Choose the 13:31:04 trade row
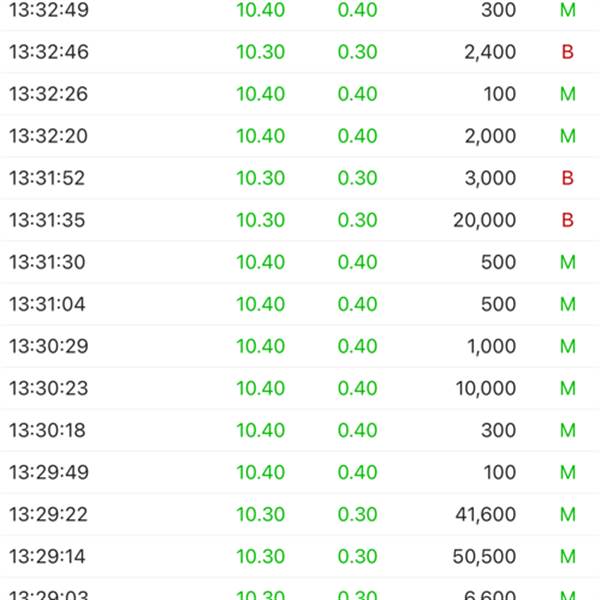This screenshot has height=600, width=600. point(300,304)
